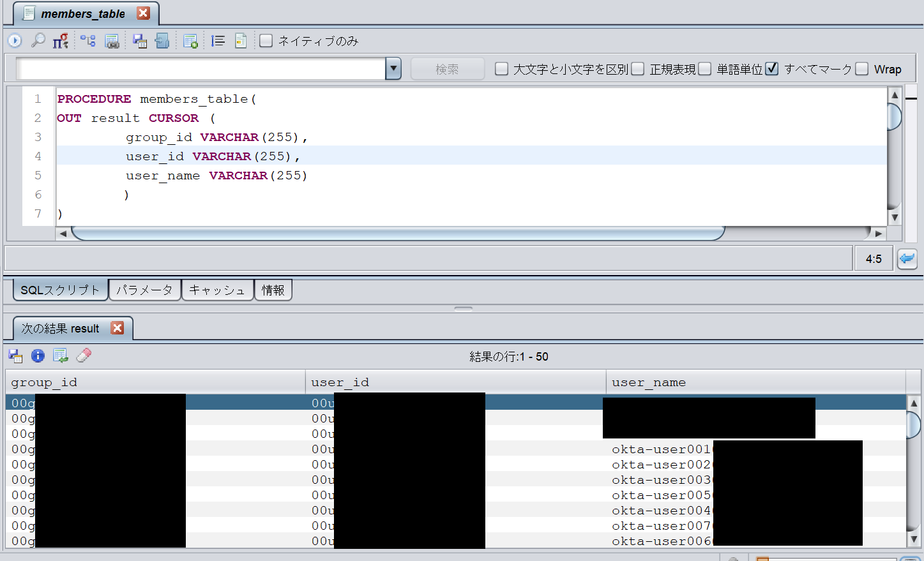This screenshot has width=924, height=561.
Task: Click editor horizontal scrollbar right arrow
Action: pyautogui.click(x=879, y=233)
